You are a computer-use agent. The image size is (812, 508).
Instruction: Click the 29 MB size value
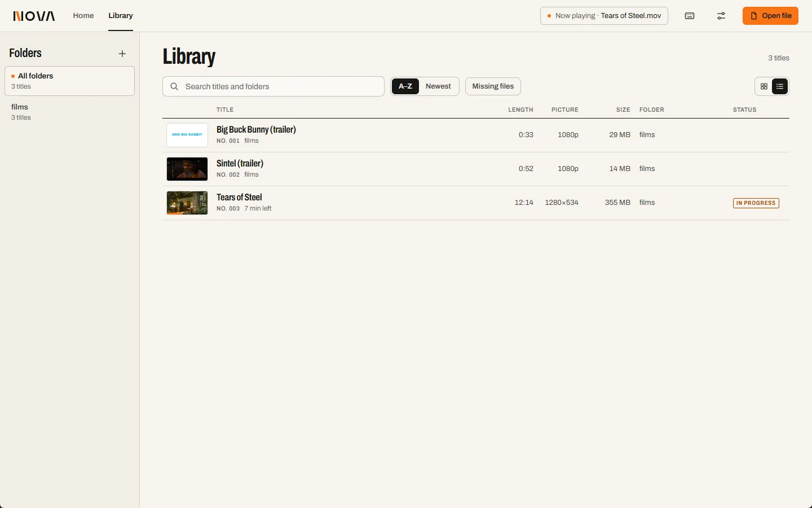point(620,135)
